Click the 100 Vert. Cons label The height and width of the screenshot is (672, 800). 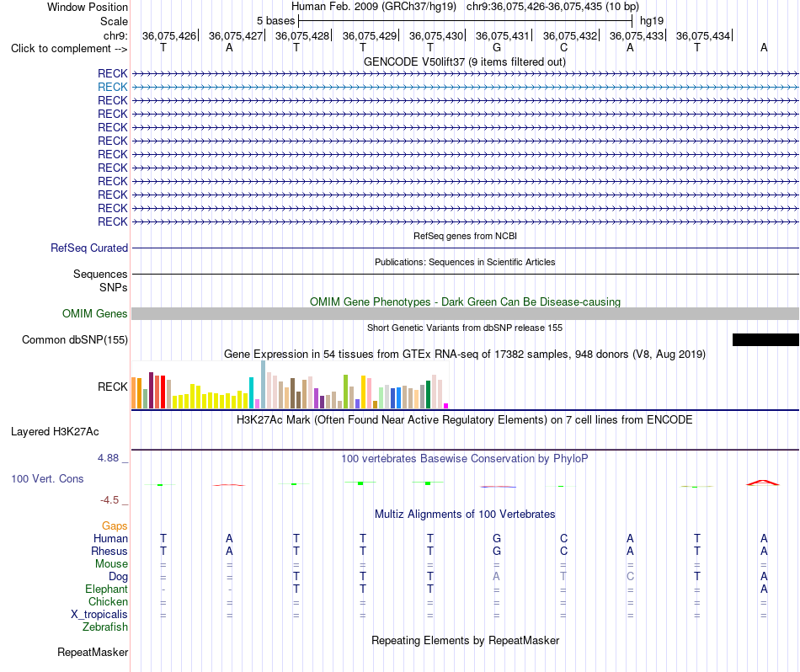[x=47, y=478]
